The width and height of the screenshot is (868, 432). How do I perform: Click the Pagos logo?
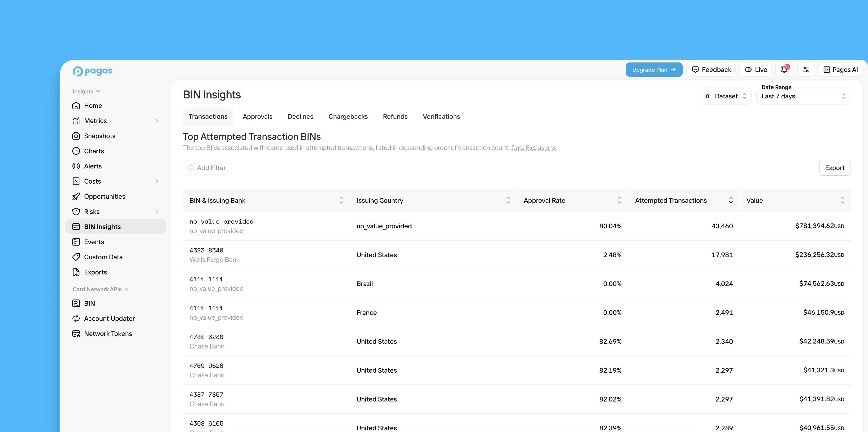click(92, 71)
